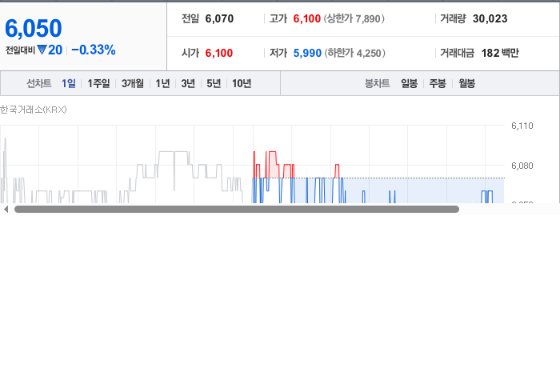
Task: Click the 저가 value 5,990
Action: point(307,53)
